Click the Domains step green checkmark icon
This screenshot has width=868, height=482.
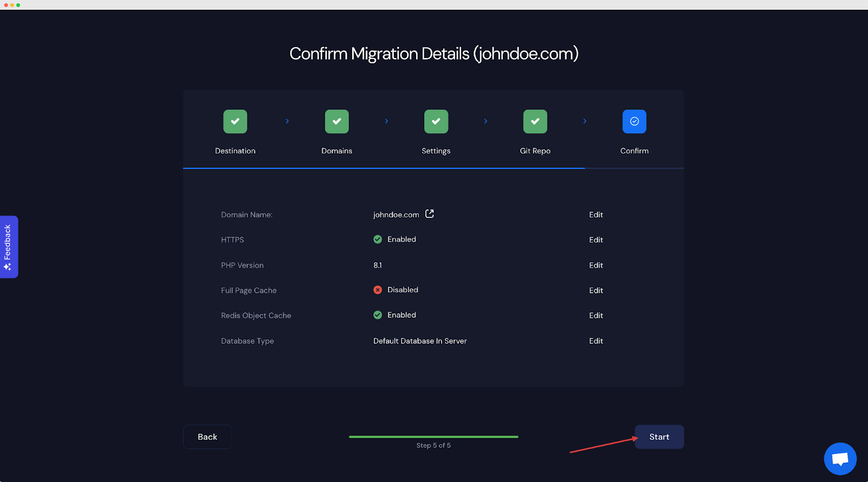pyautogui.click(x=336, y=121)
